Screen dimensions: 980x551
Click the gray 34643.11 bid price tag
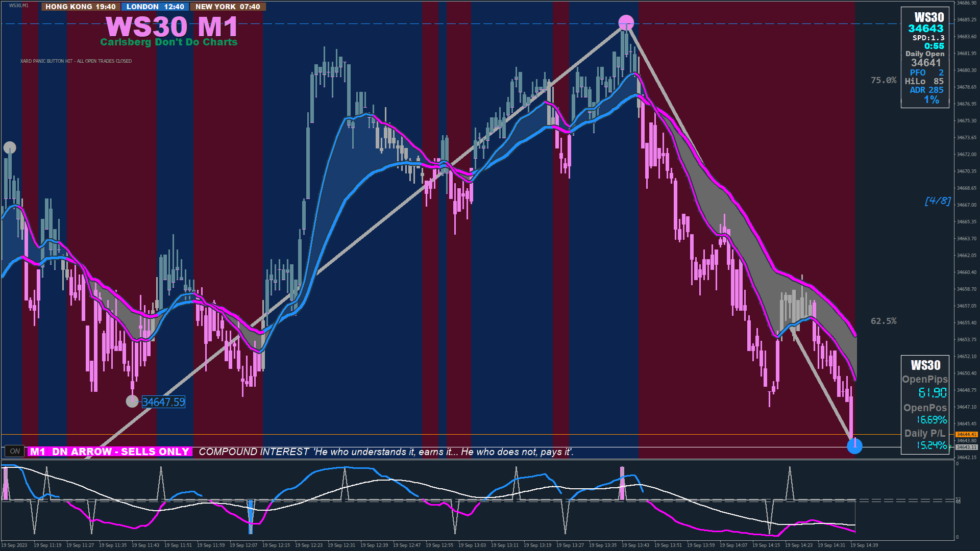coord(966,447)
